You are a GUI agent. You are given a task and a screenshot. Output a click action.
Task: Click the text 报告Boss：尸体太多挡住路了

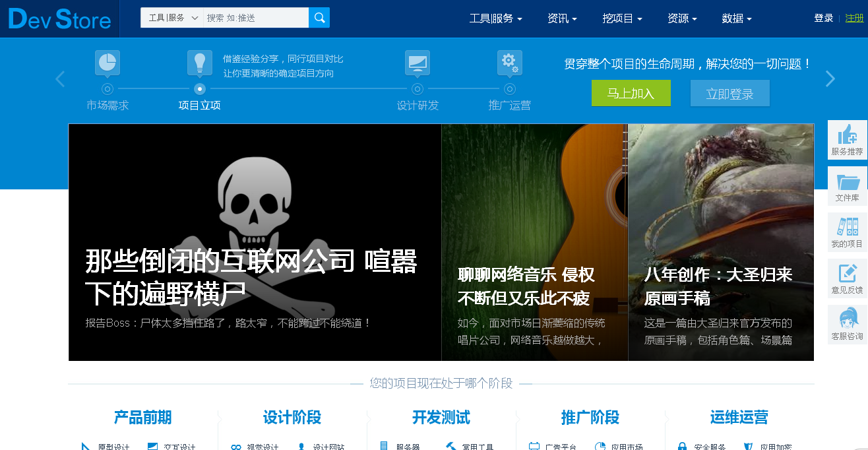click(x=228, y=323)
